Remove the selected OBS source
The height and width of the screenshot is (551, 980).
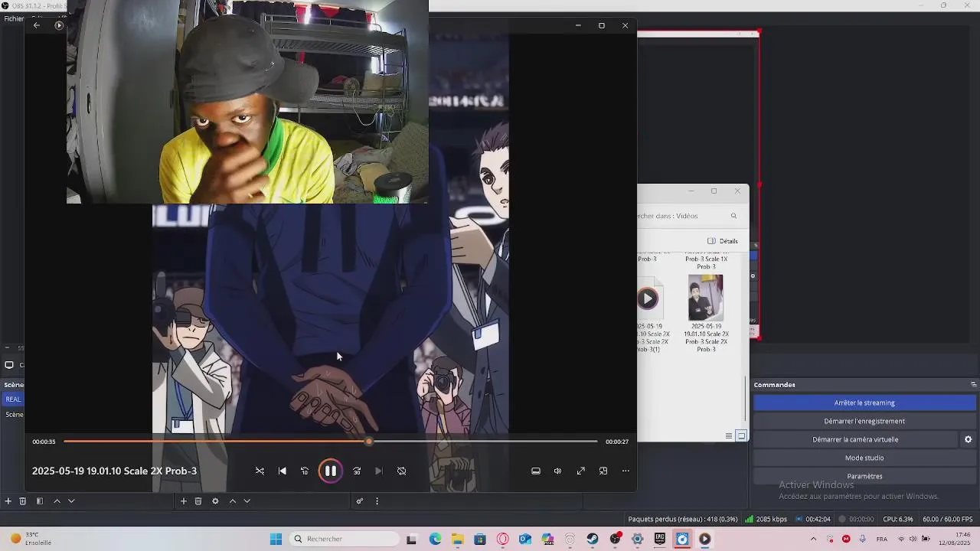coord(198,501)
